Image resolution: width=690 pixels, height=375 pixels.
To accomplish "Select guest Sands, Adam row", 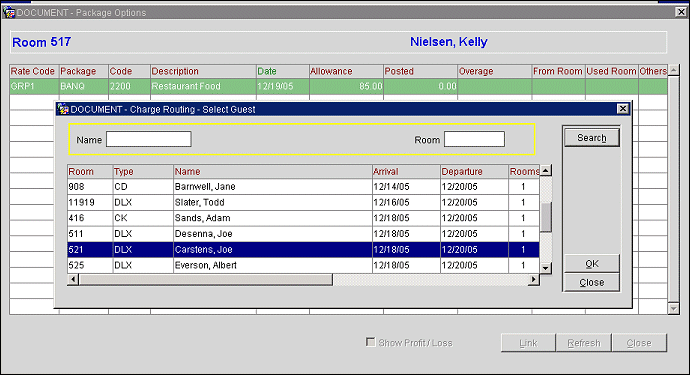I will [303, 218].
